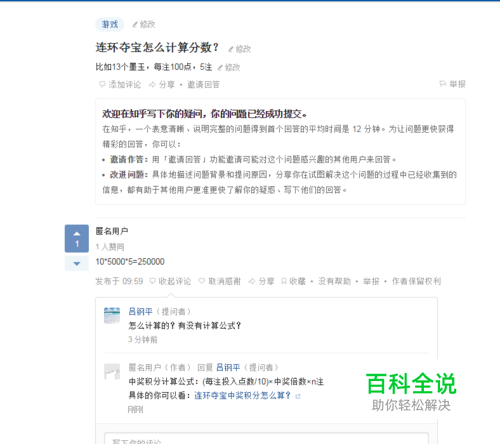500x444 pixels.
Task: Click the 3 分钟前 comment timestamp
Action: pos(143,339)
